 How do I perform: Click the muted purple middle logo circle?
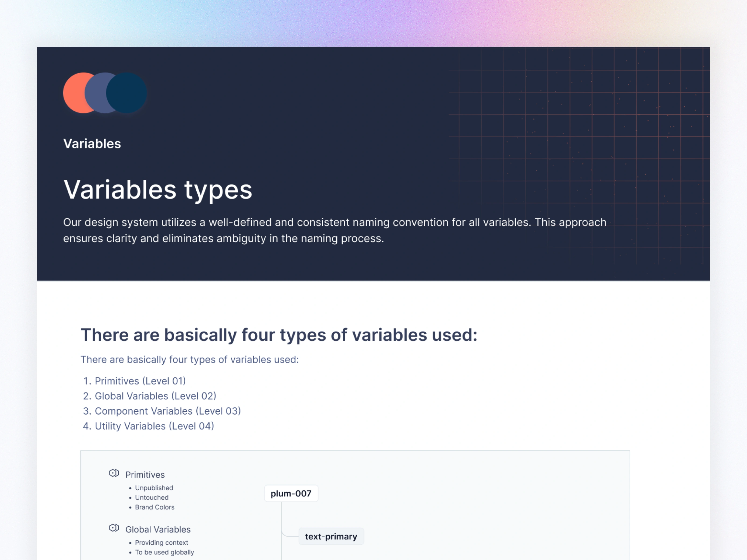click(96, 93)
